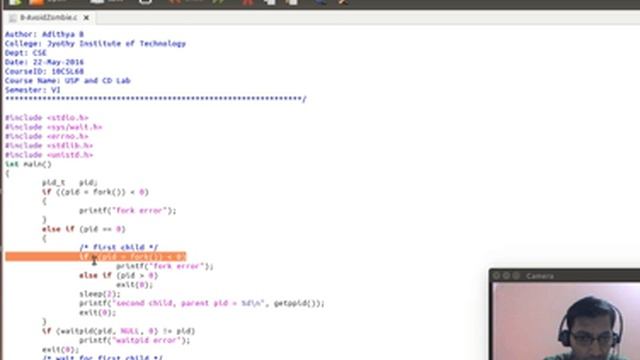Click the Camera window title bar
640x360 pixels.
click(x=565, y=276)
